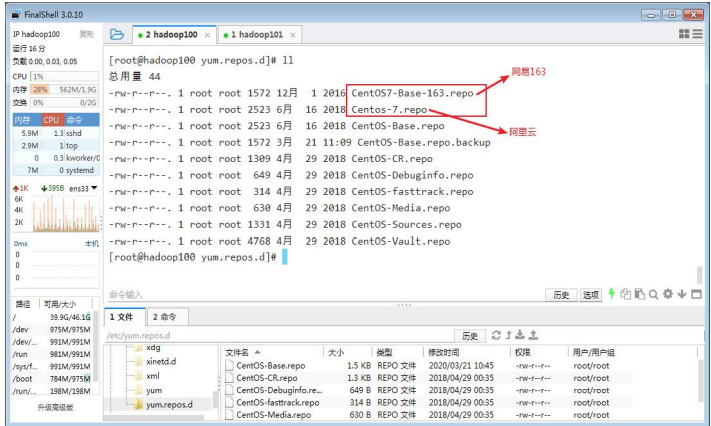The height and width of the screenshot is (426, 711).
Task: Open the hamburger main menu icon
Action: 697,34
